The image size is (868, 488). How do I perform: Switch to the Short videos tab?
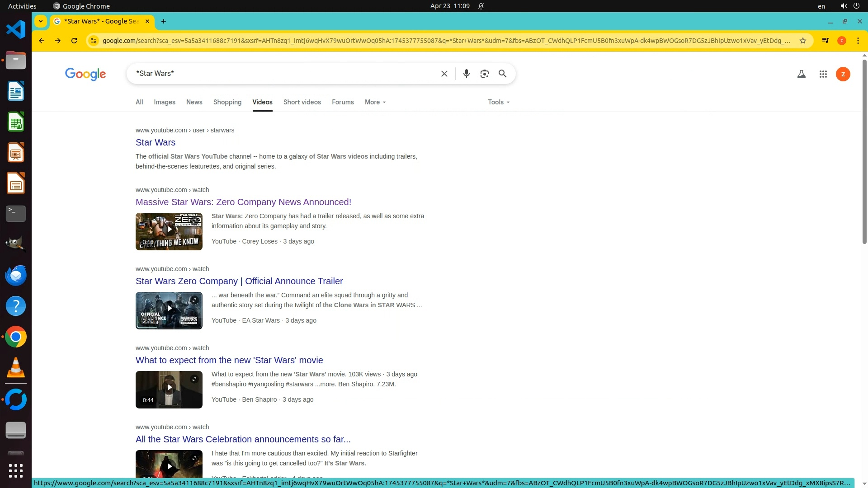(x=302, y=102)
